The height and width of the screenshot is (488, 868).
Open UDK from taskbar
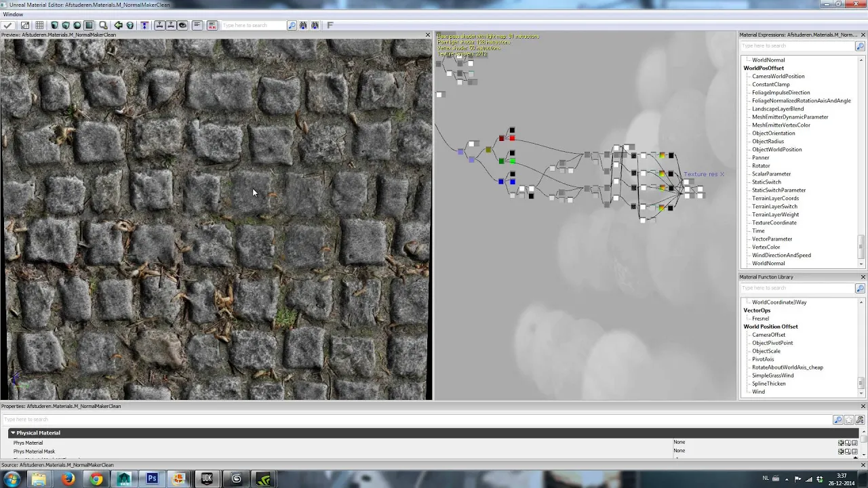coord(207,479)
